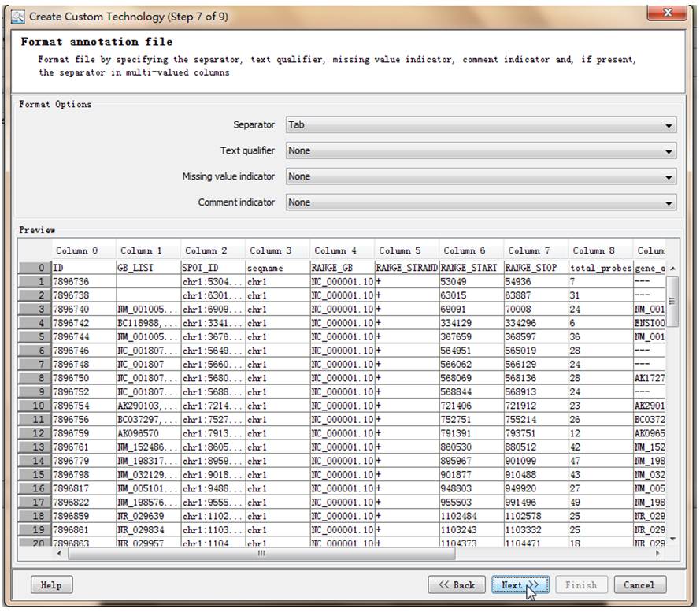Close the Create Custom Technology dialog
The width and height of the screenshot is (700, 612).
coord(668,13)
